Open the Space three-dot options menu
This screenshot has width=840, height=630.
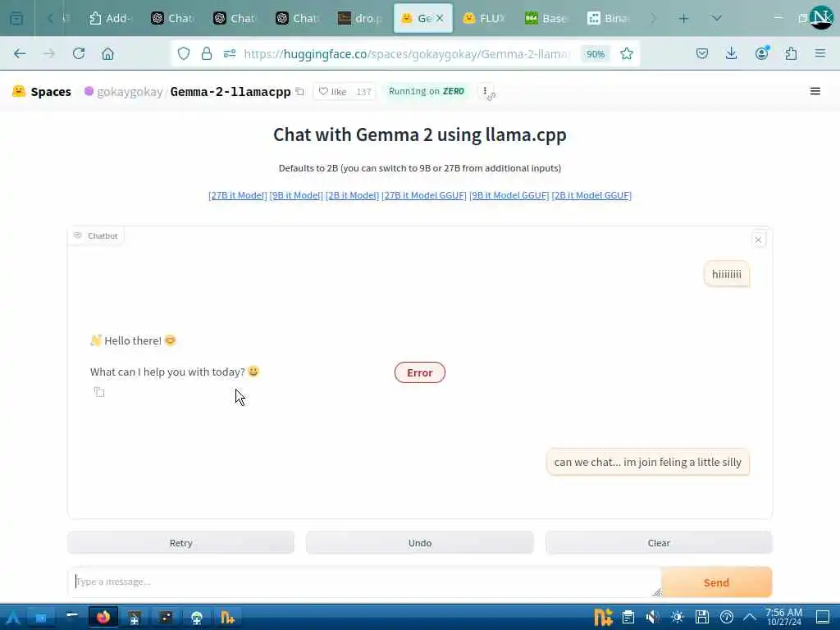point(485,91)
